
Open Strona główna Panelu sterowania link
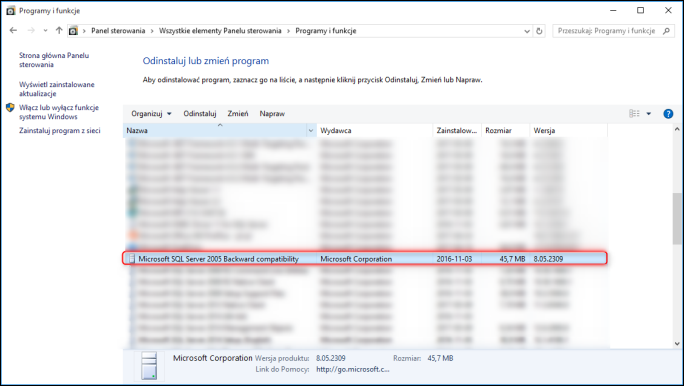[54, 60]
